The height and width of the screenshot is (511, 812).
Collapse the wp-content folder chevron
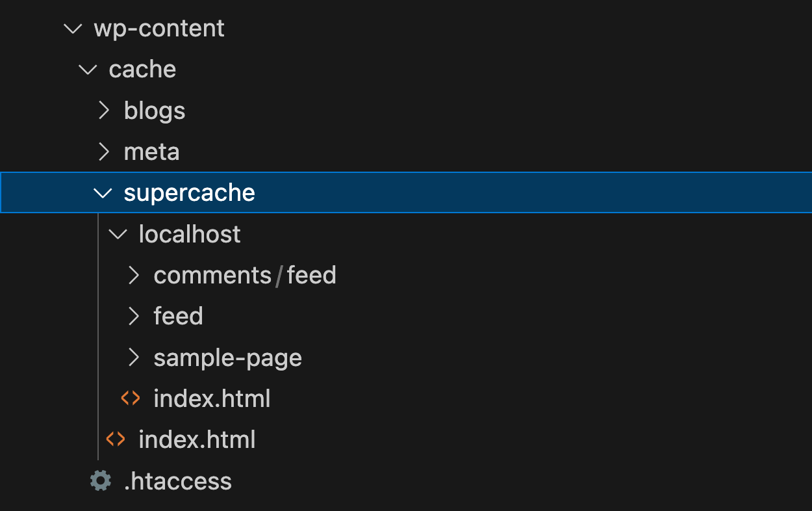pos(73,29)
